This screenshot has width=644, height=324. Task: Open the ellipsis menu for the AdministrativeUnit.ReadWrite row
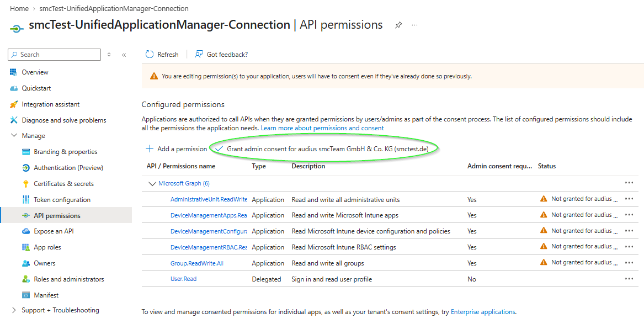tap(629, 199)
